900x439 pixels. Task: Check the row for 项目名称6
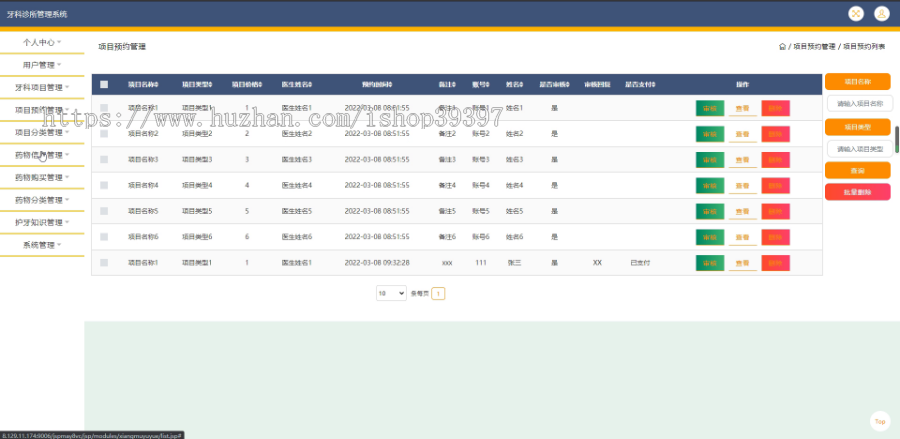104,236
